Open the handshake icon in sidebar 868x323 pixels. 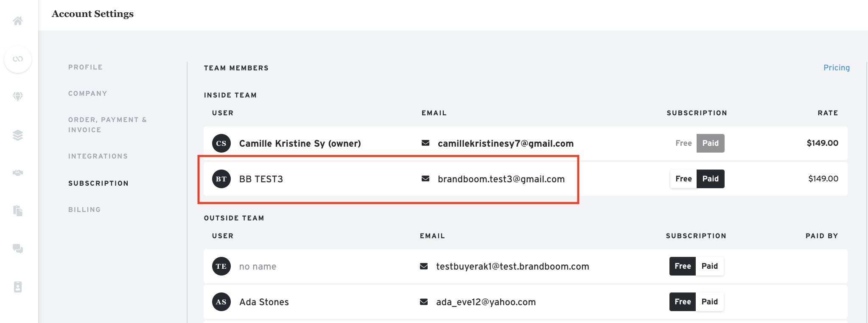[x=18, y=173]
